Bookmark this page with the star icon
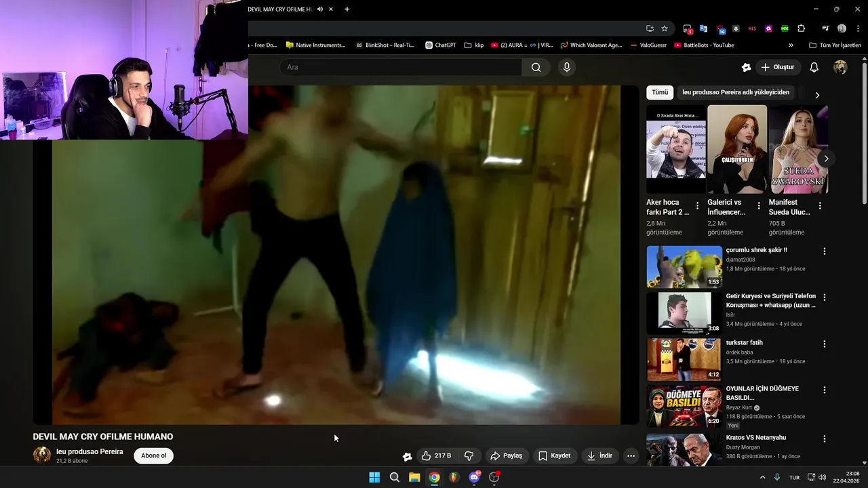 (x=665, y=28)
